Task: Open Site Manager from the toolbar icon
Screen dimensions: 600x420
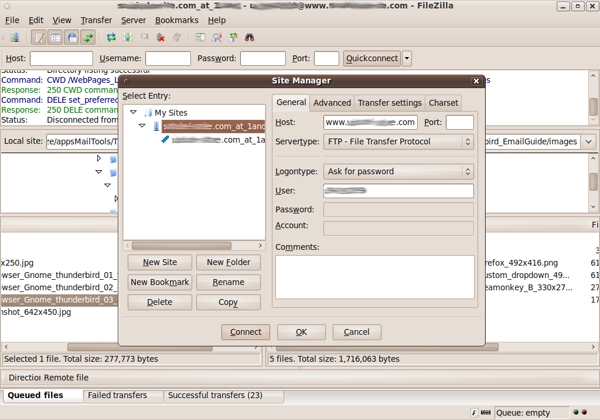Action: (15, 37)
